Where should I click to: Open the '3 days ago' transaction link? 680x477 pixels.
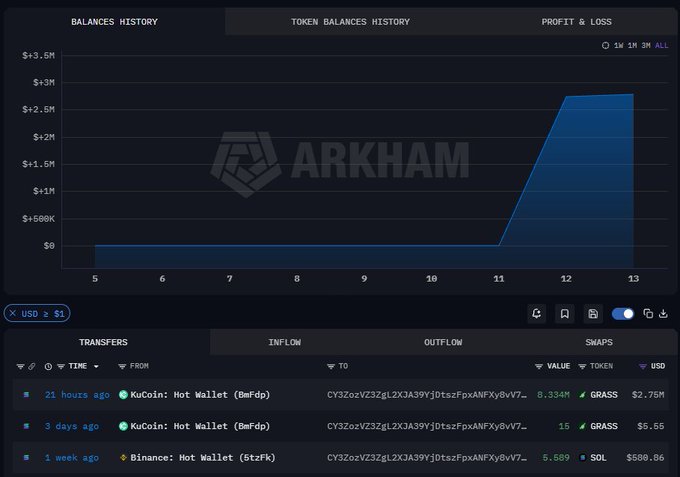pyautogui.click(x=72, y=426)
